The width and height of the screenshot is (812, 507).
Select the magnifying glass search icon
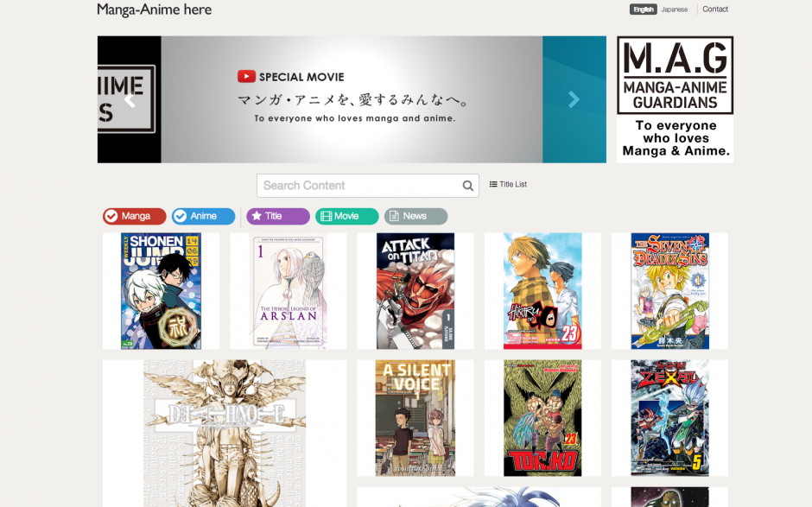click(467, 186)
